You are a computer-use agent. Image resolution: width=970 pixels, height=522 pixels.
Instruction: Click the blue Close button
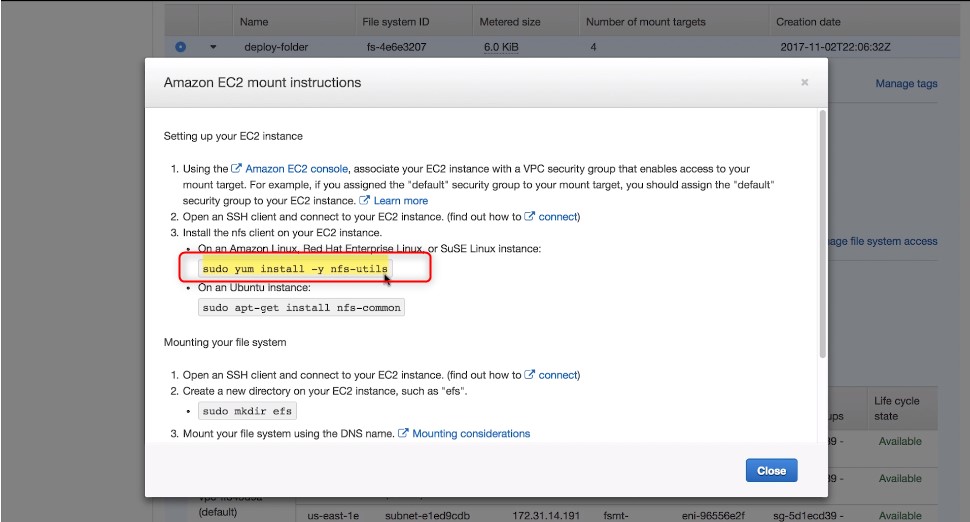[x=771, y=471]
